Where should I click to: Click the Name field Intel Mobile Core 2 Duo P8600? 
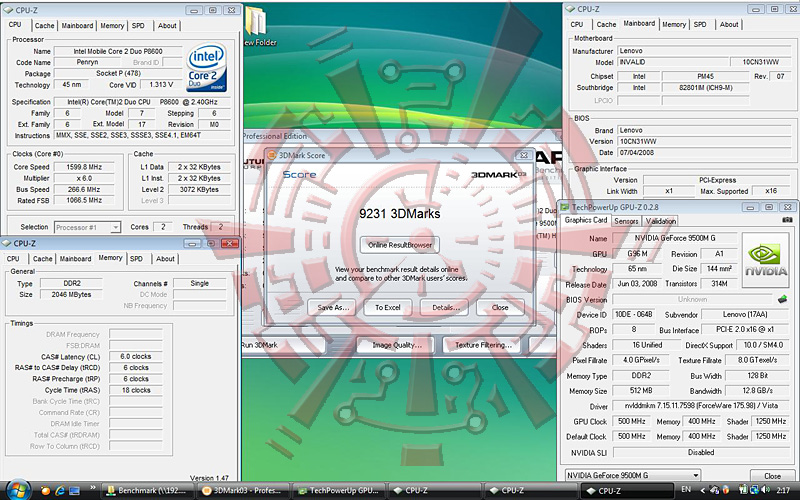118,51
